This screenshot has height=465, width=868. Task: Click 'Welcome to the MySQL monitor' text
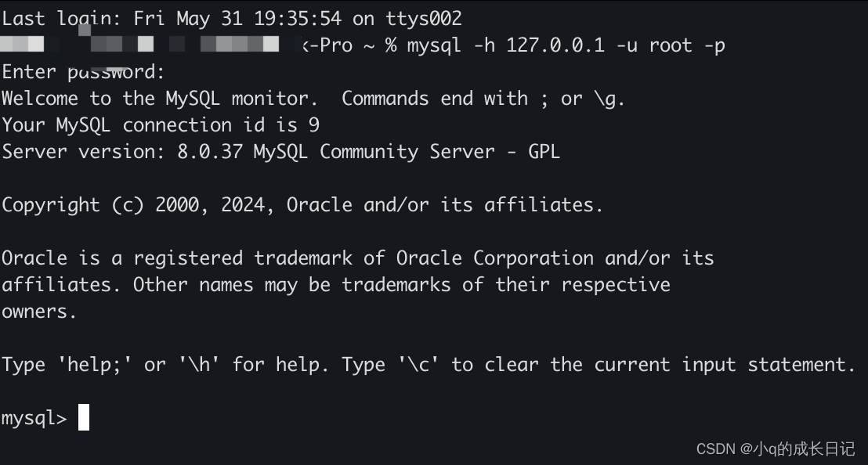(x=160, y=99)
